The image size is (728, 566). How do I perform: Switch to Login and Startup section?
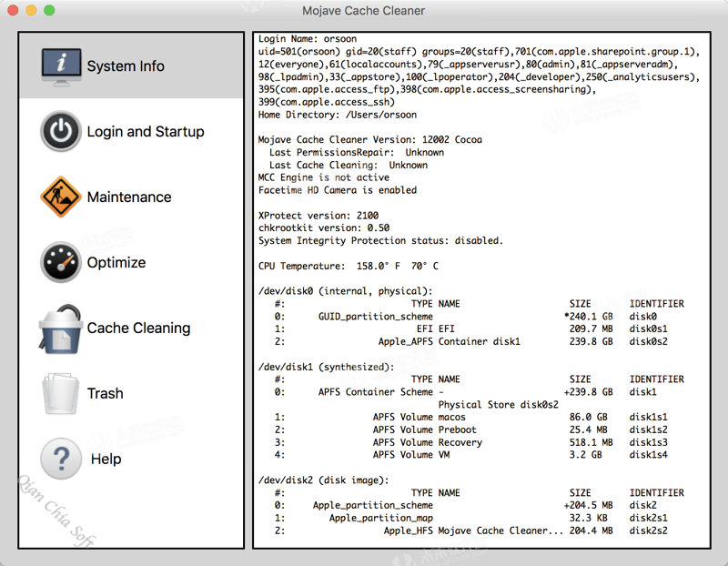(146, 132)
